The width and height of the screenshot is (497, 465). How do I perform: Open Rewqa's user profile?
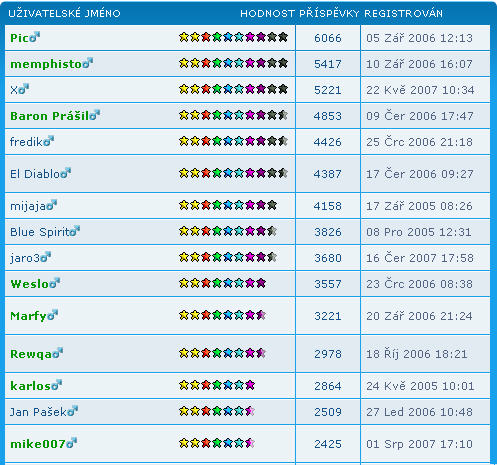tap(31, 354)
